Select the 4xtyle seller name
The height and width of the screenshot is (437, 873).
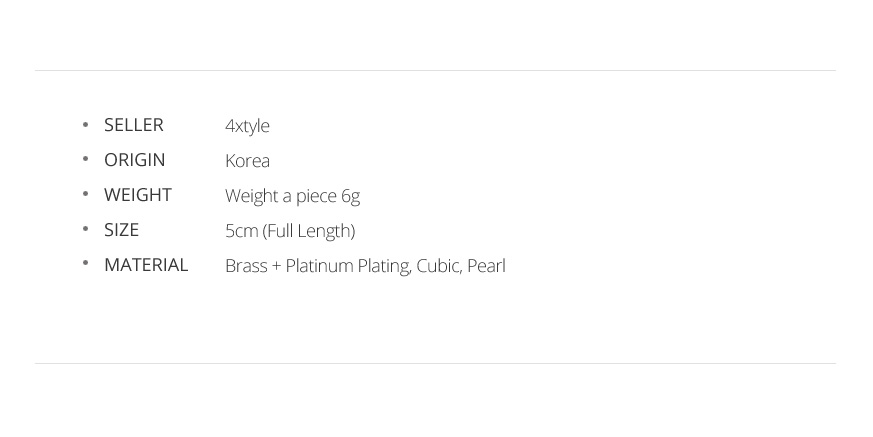pos(247,126)
